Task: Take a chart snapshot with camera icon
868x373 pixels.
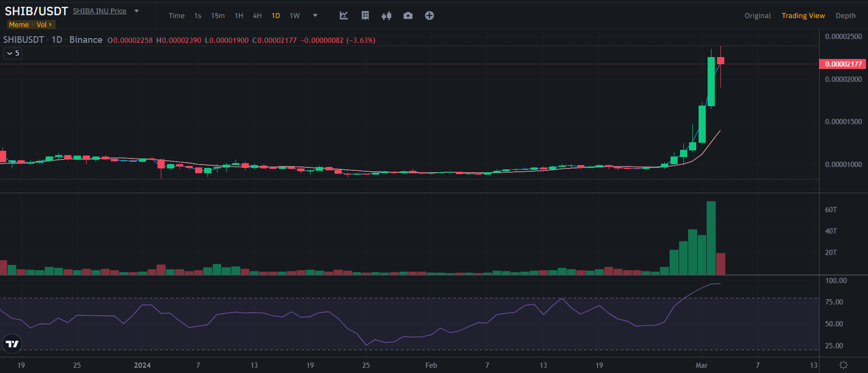Action: pos(408,16)
